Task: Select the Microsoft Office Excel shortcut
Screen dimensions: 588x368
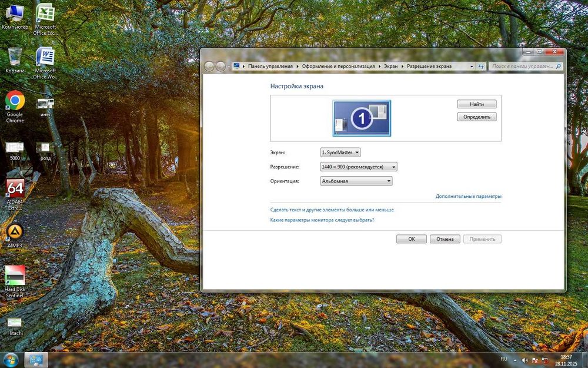Action: click(45, 19)
